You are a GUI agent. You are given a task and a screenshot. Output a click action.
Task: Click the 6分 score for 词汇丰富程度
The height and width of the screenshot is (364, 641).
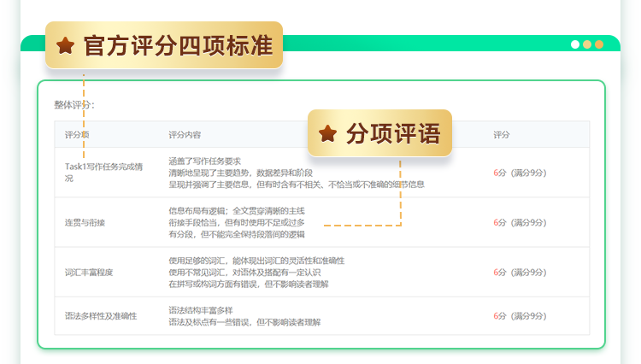(500, 273)
